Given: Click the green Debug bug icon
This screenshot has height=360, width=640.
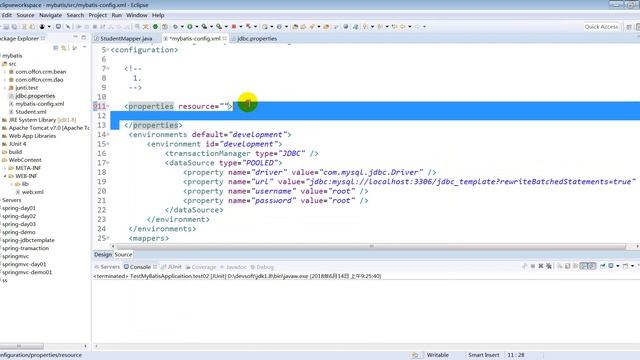Looking at the screenshot, I should coord(176,27).
